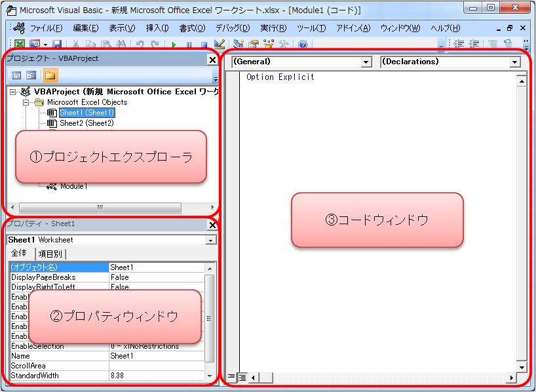Collapse the VBAProject tree node

(12, 92)
